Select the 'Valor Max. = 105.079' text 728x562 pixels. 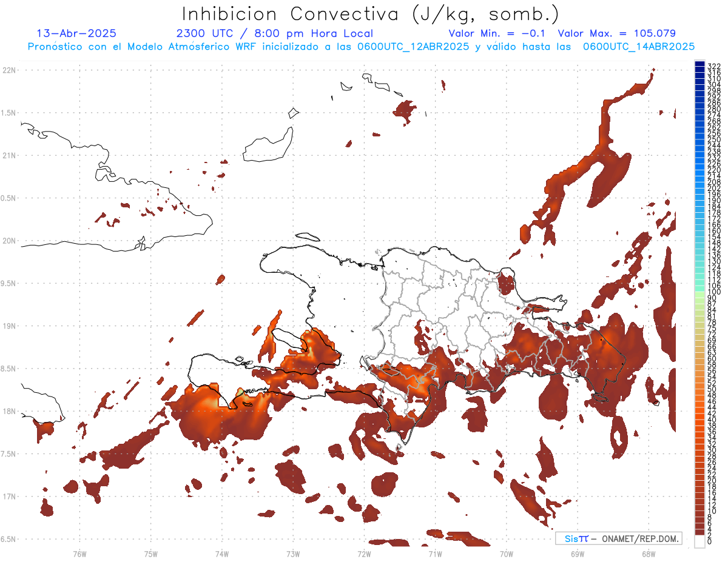pos(616,33)
